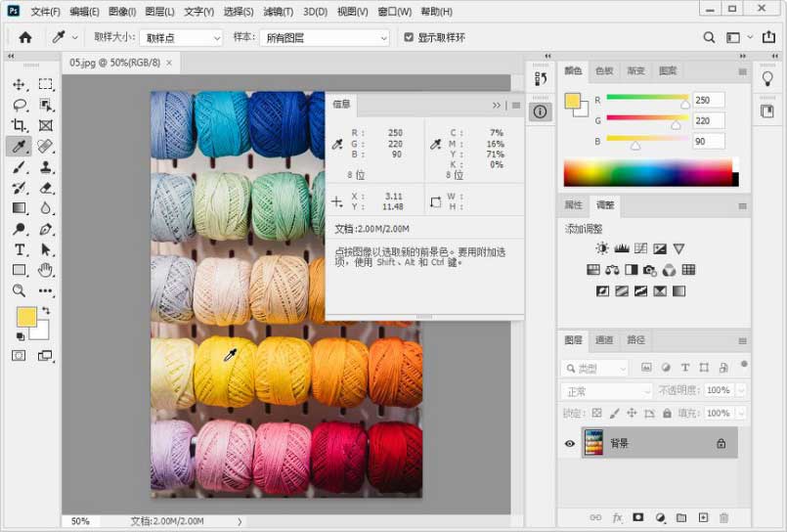Screen dimensions: 787x532
Task: Select the Zoom tool in toolbar
Action: click(x=19, y=290)
